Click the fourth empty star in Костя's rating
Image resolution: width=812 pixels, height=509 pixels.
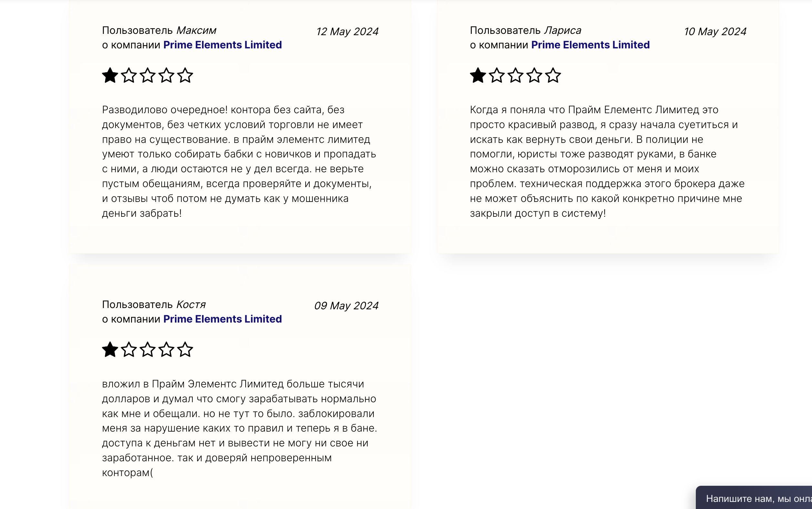pos(167,349)
